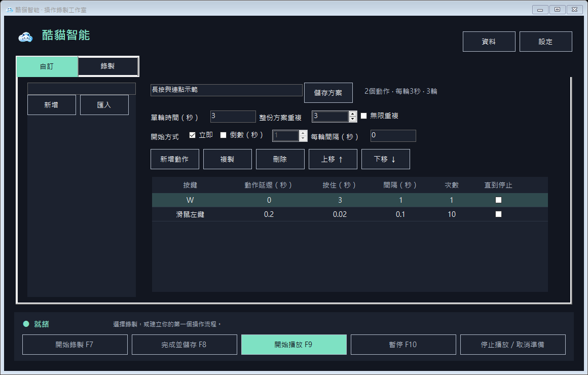Click the green 就緒 status indicator
The height and width of the screenshot is (375, 588).
[x=26, y=324]
